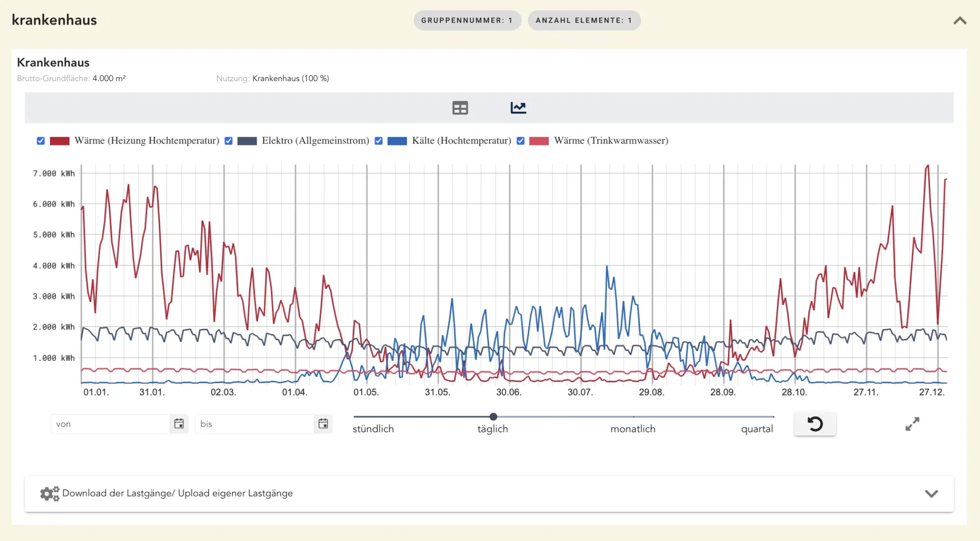Toggle Wärme (Heizung Hochtemperatur) checkbox
The width and height of the screenshot is (980, 541).
coord(41,141)
